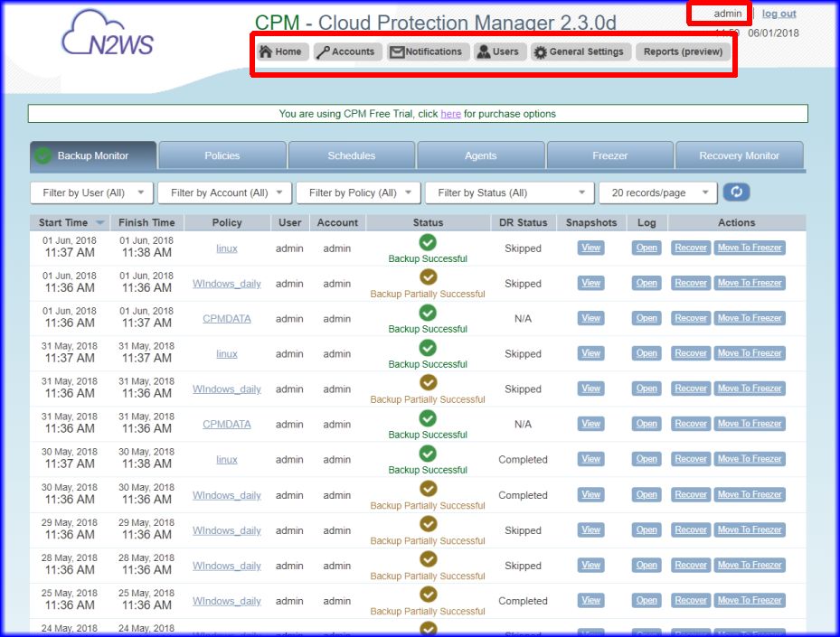Image resolution: width=840 pixels, height=637 pixels.
Task: Click the Accounts key icon
Action: coord(323,52)
